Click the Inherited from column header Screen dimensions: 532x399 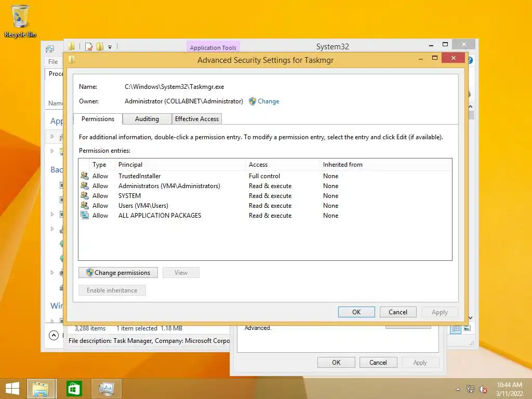pyautogui.click(x=385, y=165)
